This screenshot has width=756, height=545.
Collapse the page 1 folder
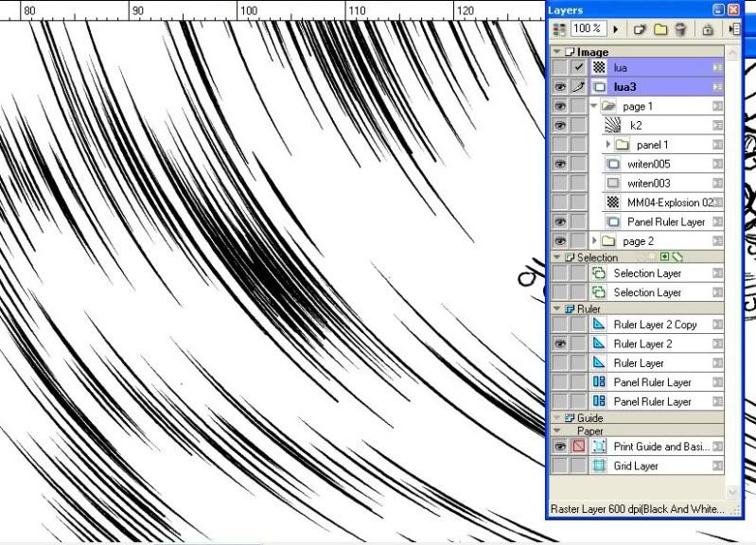pos(594,105)
